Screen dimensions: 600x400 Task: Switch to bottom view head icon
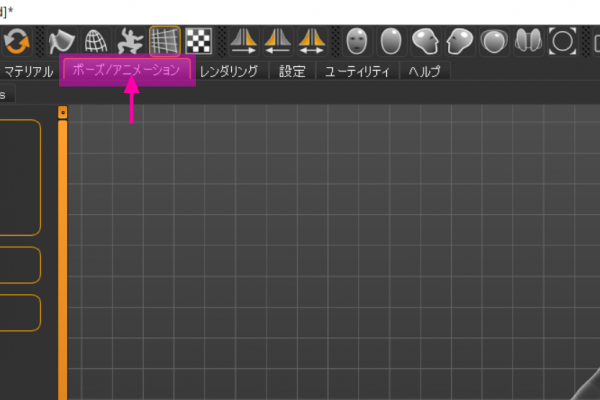point(528,41)
